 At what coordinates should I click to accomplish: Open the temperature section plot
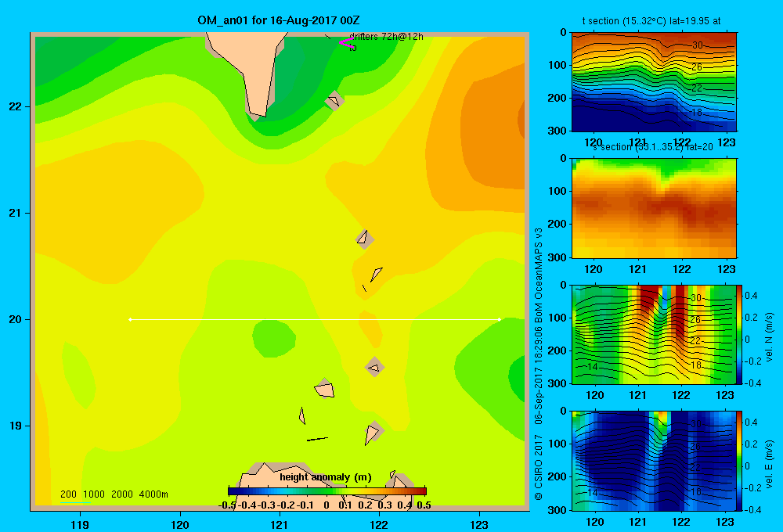tap(654, 81)
